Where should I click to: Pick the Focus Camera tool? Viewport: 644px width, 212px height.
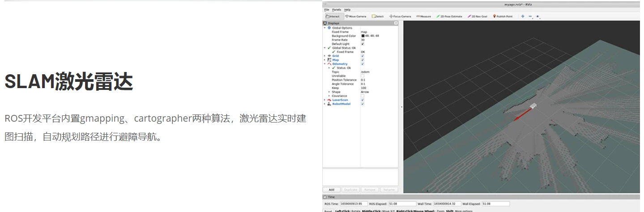[x=400, y=16]
